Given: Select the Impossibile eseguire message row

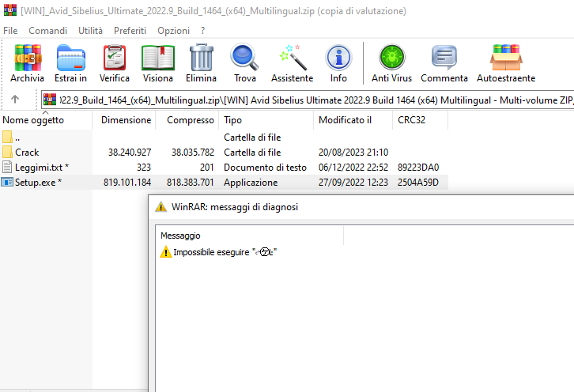Looking at the screenshot, I should tap(218, 252).
